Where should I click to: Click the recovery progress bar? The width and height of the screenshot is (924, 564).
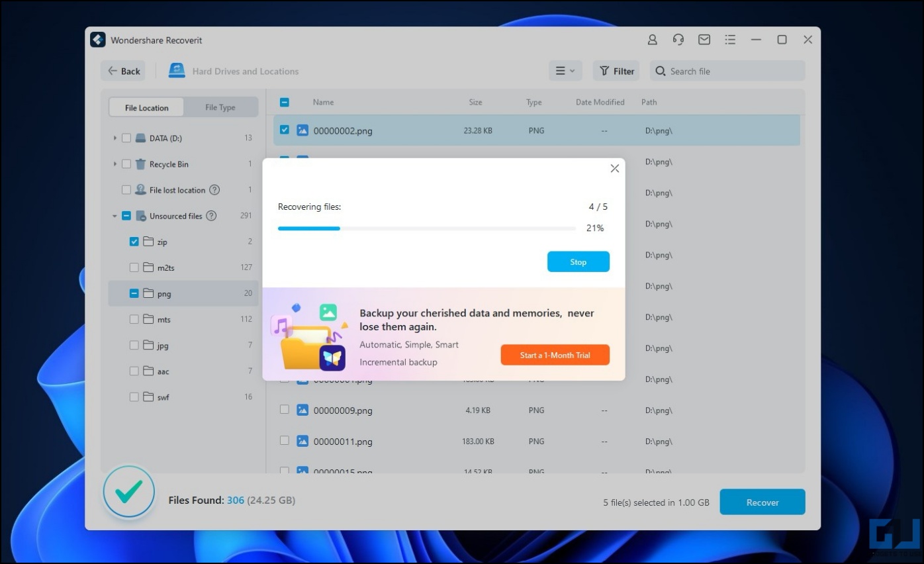(426, 228)
